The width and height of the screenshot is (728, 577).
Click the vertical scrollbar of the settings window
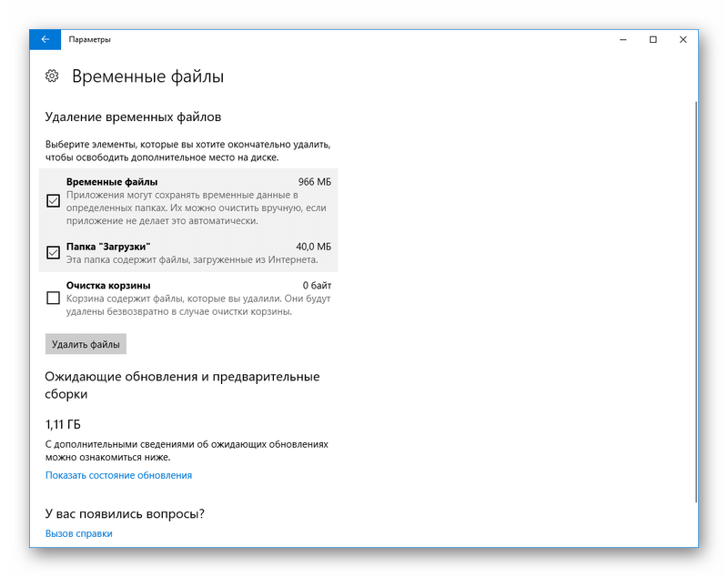[696, 302]
